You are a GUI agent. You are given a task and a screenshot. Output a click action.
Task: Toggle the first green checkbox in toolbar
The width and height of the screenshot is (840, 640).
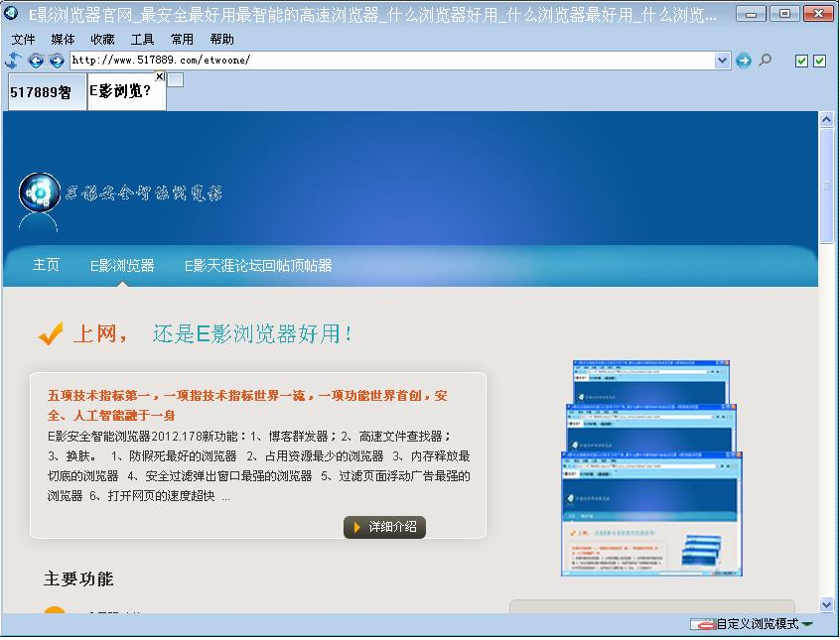801,61
